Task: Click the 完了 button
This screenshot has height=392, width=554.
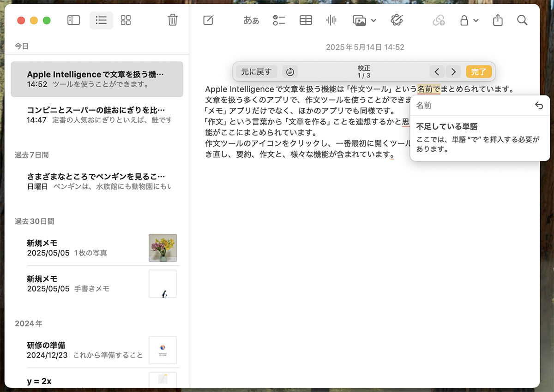Action: click(479, 71)
